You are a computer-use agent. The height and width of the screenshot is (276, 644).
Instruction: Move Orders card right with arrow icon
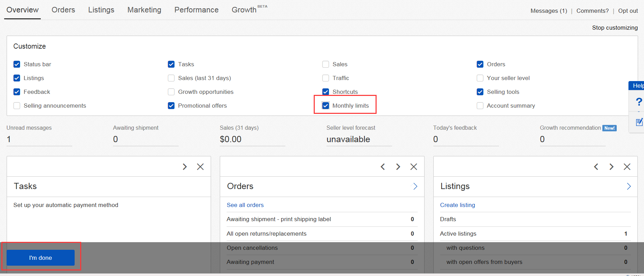(398, 167)
